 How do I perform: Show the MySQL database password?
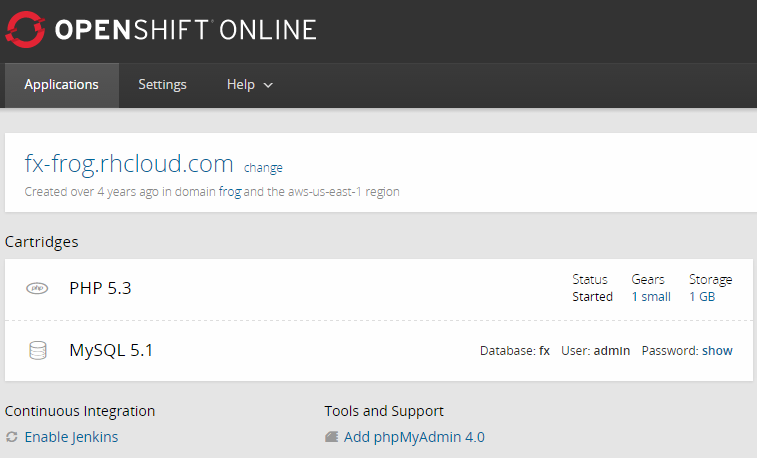717,351
